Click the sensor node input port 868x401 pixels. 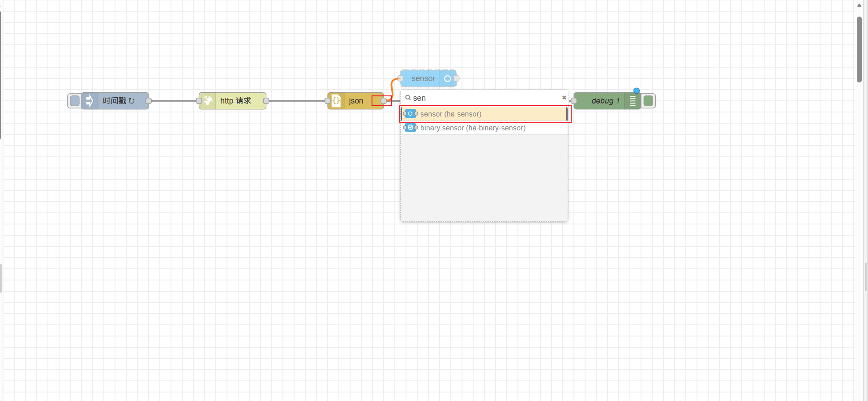pos(401,78)
